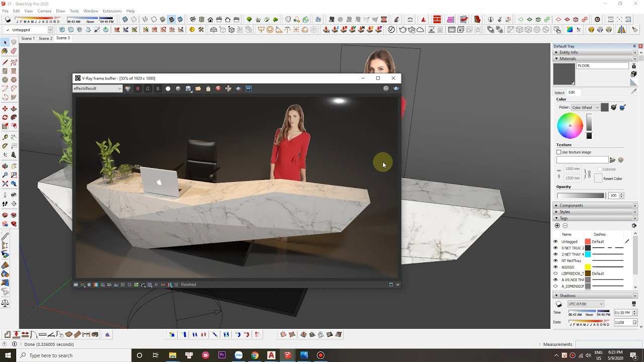The height and width of the screenshot is (362, 644).
Task: Add a new tag with plus icon
Action: (557, 226)
